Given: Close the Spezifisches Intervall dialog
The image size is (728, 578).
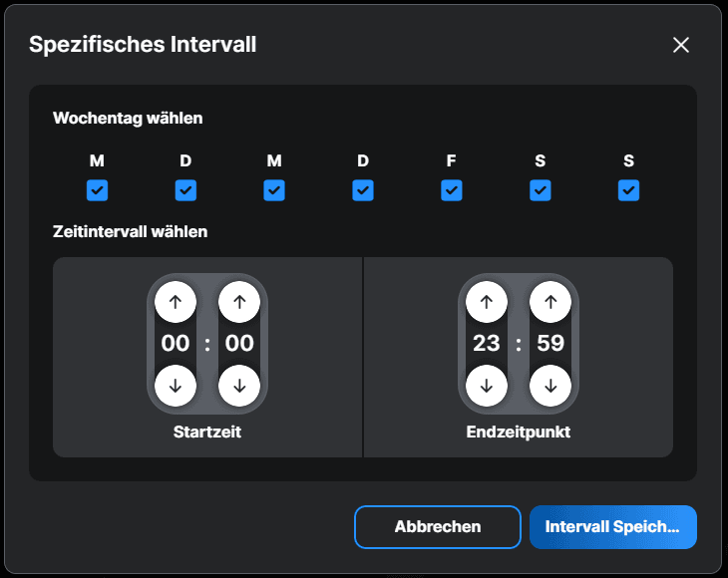Looking at the screenshot, I should (681, 45).
